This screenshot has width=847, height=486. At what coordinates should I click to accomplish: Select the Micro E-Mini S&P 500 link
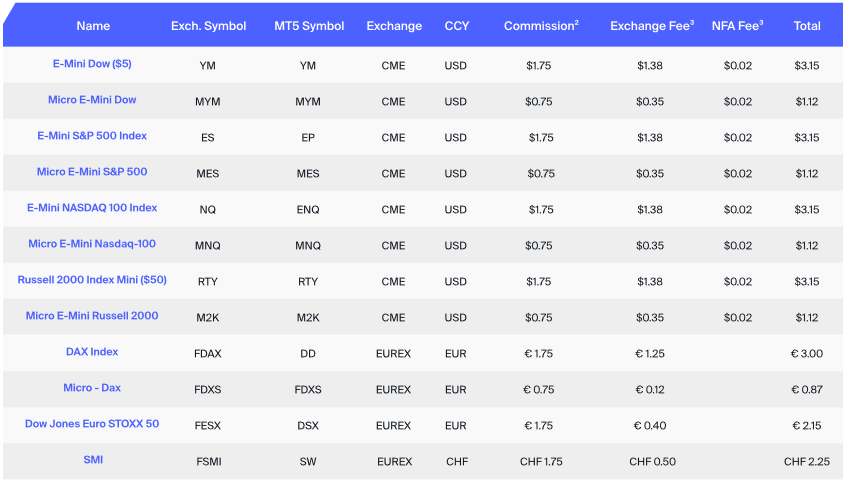92,172
